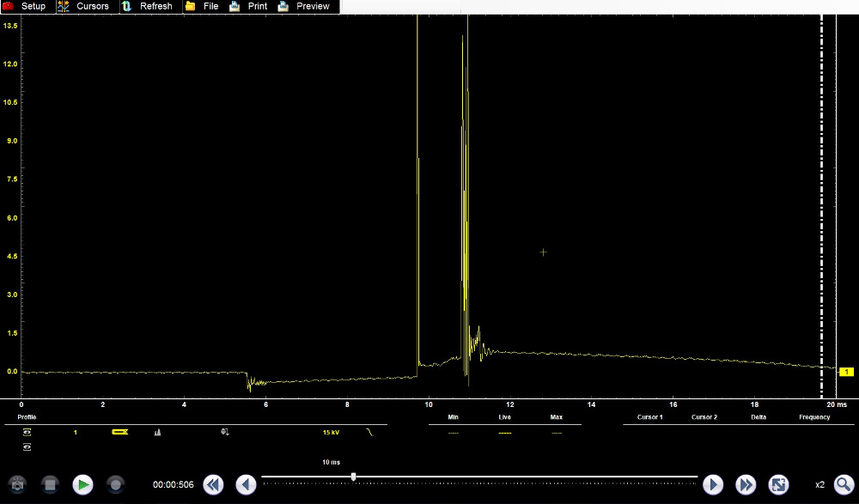Fast forward through the recording
This screenshot has height=504, width=859.
746,484
